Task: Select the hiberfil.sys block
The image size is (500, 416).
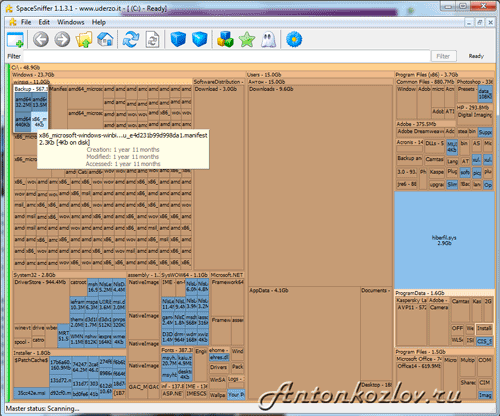Action: (x=444, y=240)
